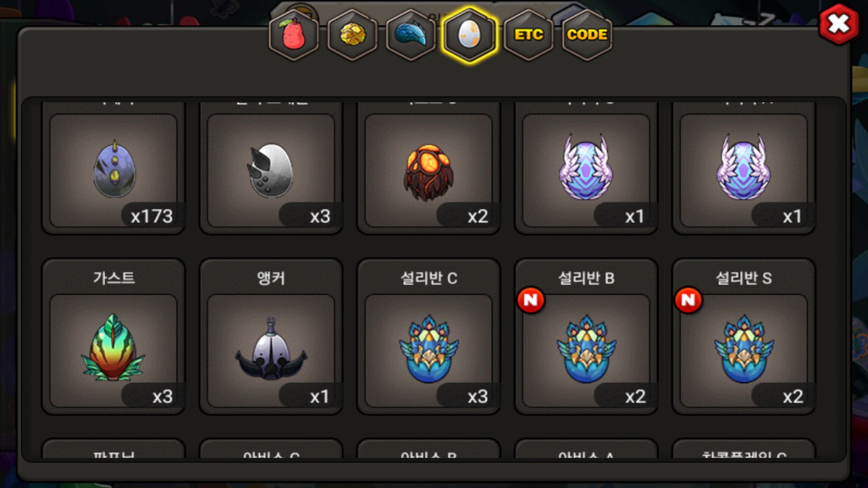Select the 설리반 S peacock egg
Screen dimensions: 868x488
[x=744, y=351]
